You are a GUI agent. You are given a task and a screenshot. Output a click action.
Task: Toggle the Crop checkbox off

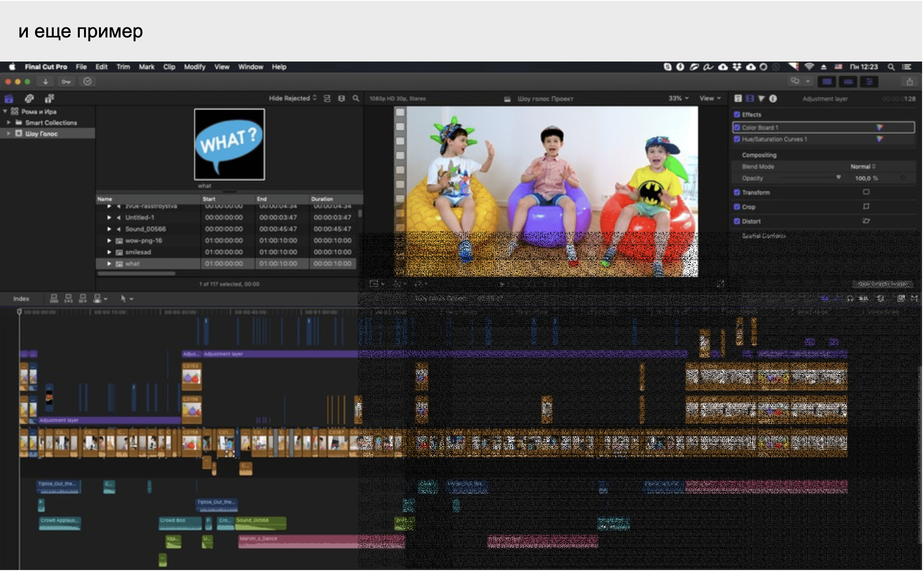tap(737, 207)
